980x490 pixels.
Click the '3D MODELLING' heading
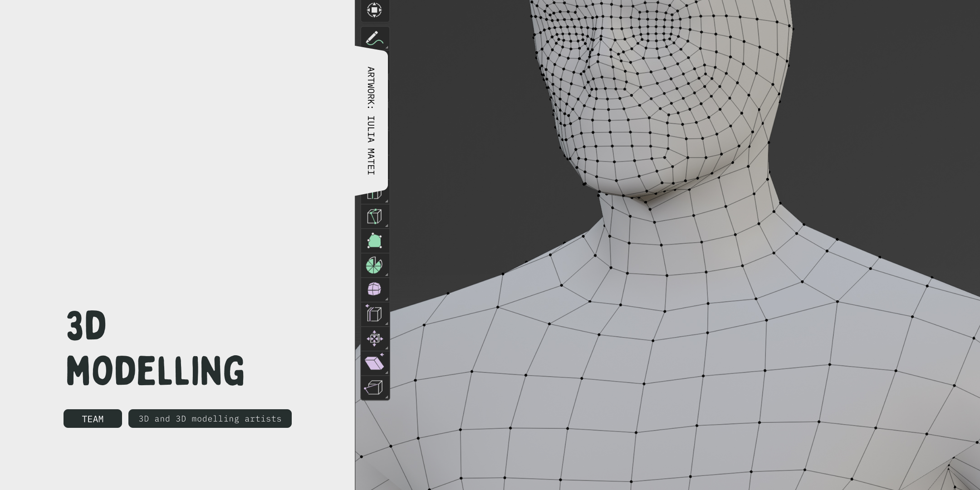tap(155, 348)
